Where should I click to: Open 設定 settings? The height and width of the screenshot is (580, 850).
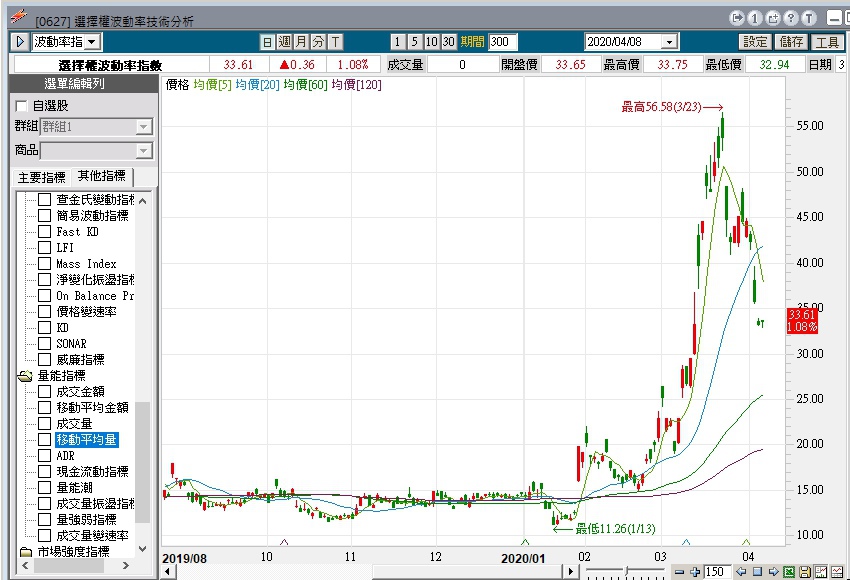(x=755, y=42)
